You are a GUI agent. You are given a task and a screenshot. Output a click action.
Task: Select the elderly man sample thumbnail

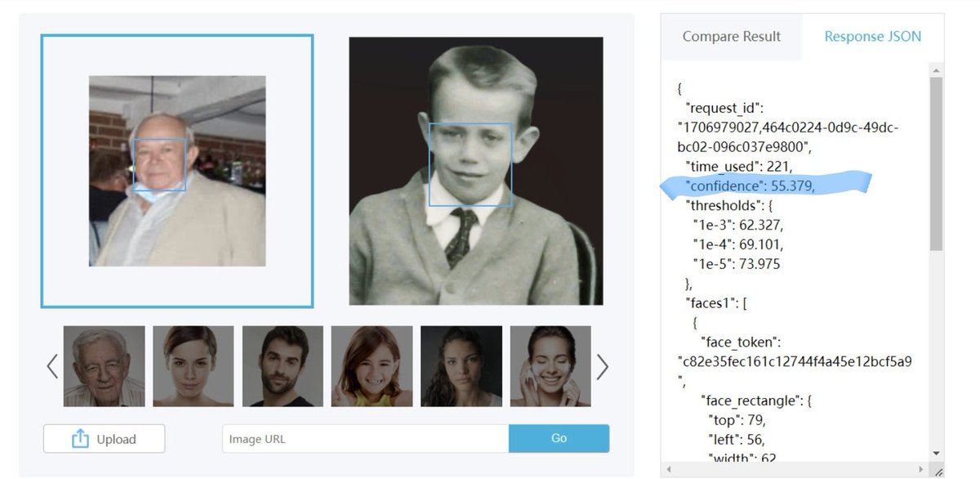click(x=105, y=366)
